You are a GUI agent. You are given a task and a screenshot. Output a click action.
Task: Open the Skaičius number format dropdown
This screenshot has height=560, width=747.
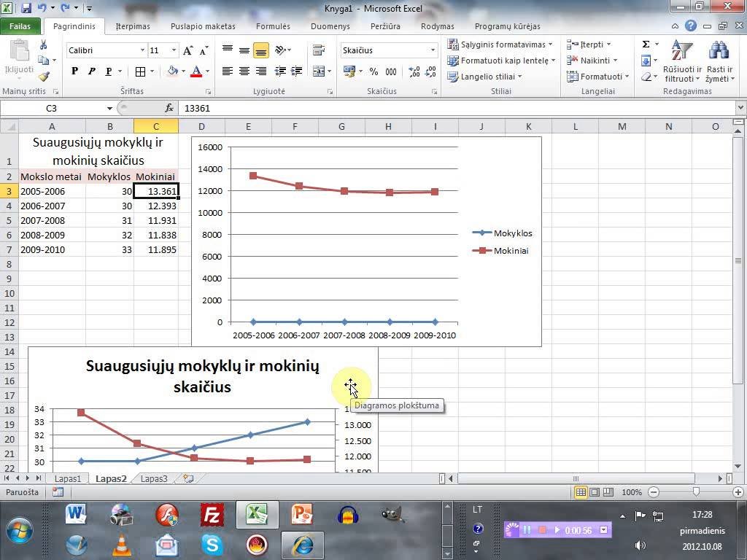pos(433,50)
